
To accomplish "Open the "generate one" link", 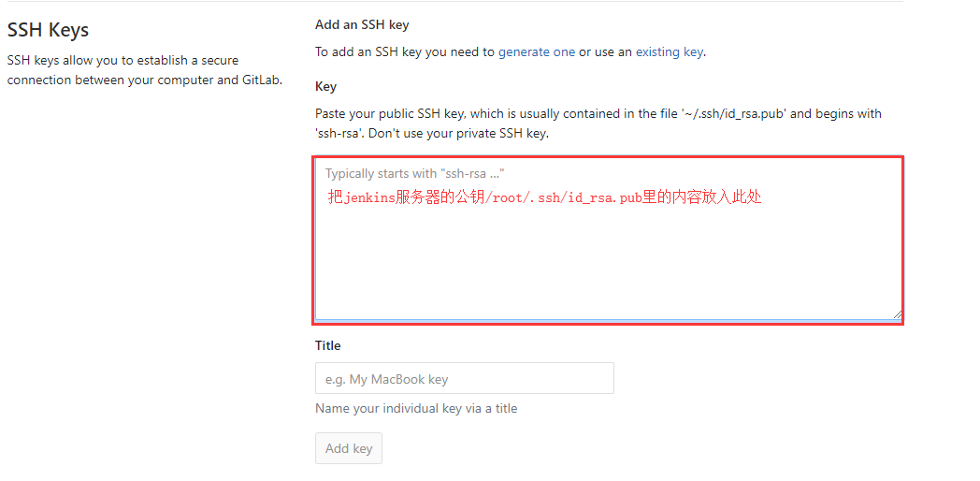I will pyautogui.click(x=536, y=52).
